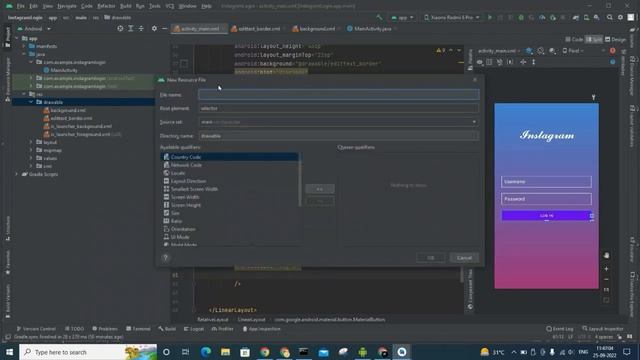Open the dialog help question mark
Screen dimensions: 640x360
pyautogui.click(x=165, y=258)
